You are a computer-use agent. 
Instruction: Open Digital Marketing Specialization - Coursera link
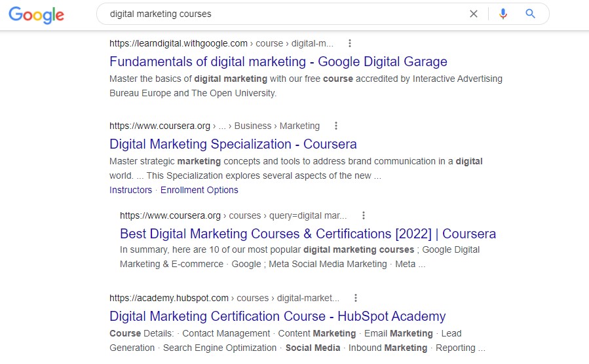pos(233,144)
